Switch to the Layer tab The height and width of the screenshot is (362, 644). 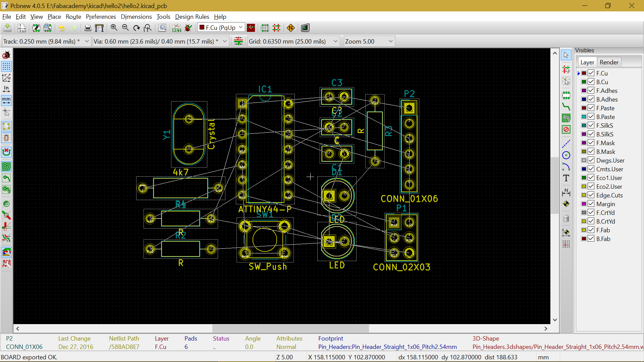(x=587, y=62)
